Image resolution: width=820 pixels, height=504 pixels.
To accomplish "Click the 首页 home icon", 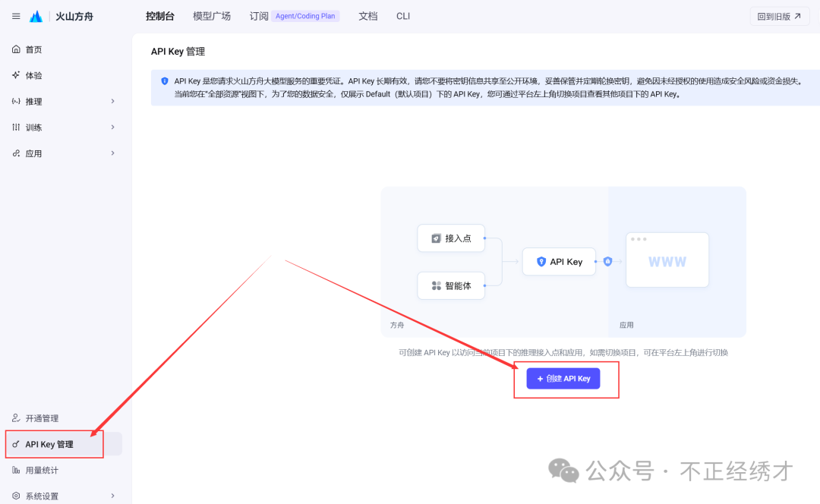I will point(16,49).
